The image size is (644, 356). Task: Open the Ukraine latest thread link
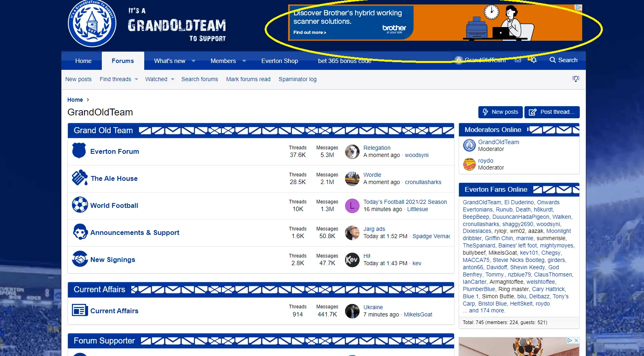click(x=373, y=307)
